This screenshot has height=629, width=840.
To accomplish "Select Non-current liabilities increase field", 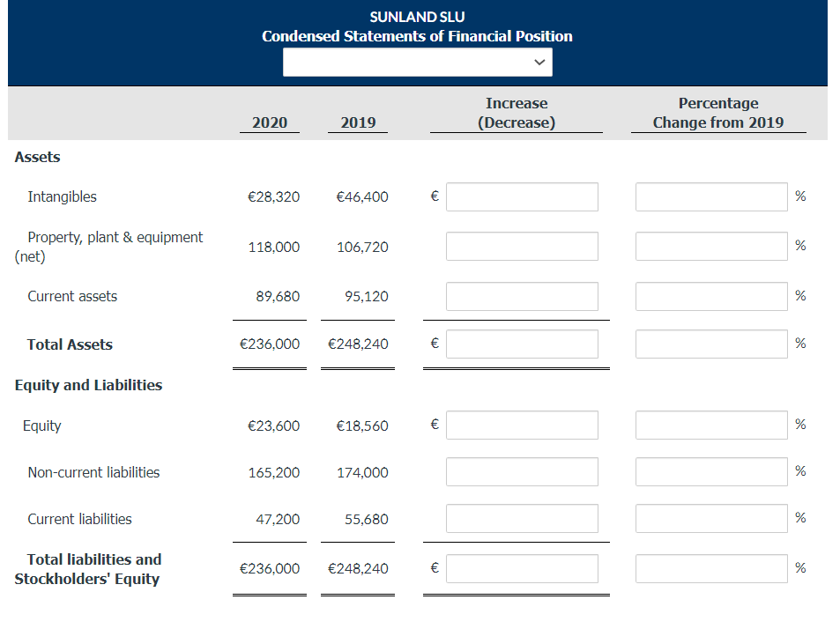I will tap(522, 471).
